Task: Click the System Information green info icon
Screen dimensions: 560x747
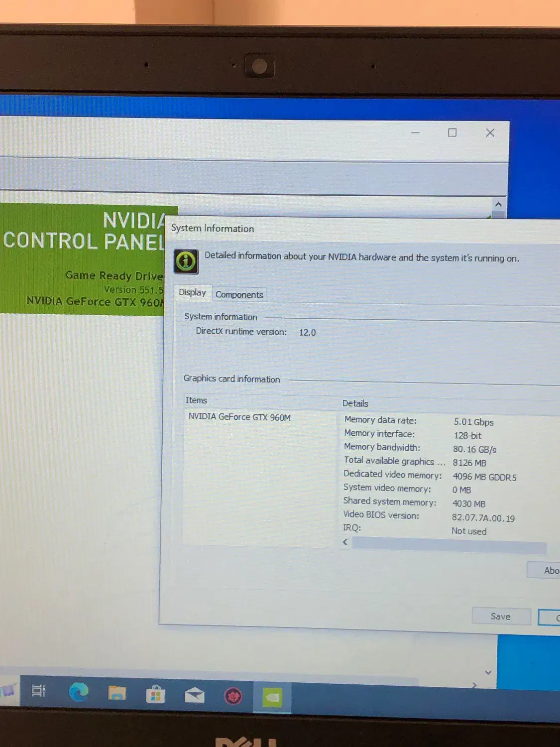Action: tap(186, 261)
